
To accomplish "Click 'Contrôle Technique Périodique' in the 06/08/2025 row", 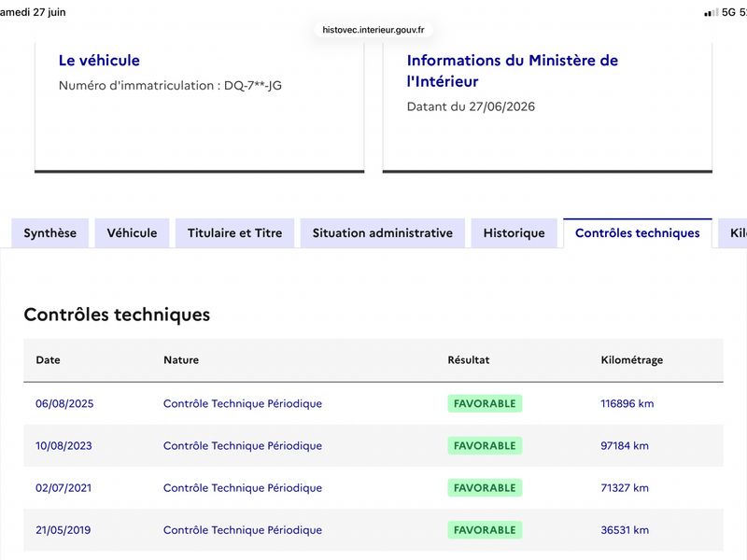I will tap(243, 404).
